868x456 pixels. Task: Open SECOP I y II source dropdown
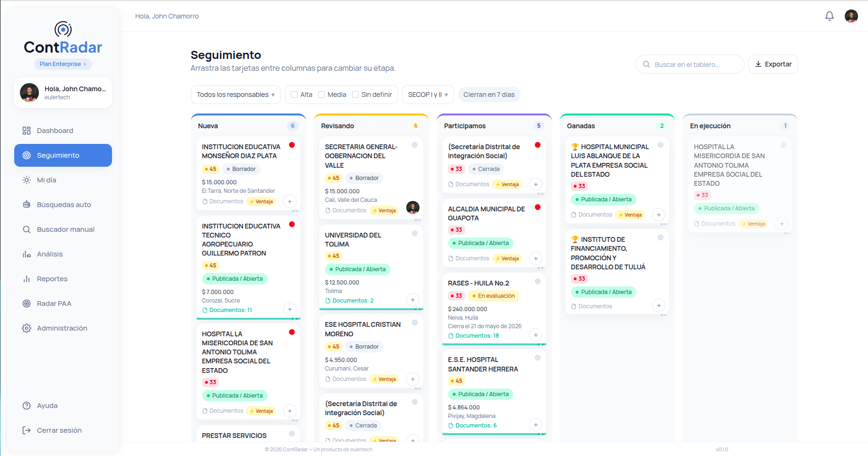(428, 95)
